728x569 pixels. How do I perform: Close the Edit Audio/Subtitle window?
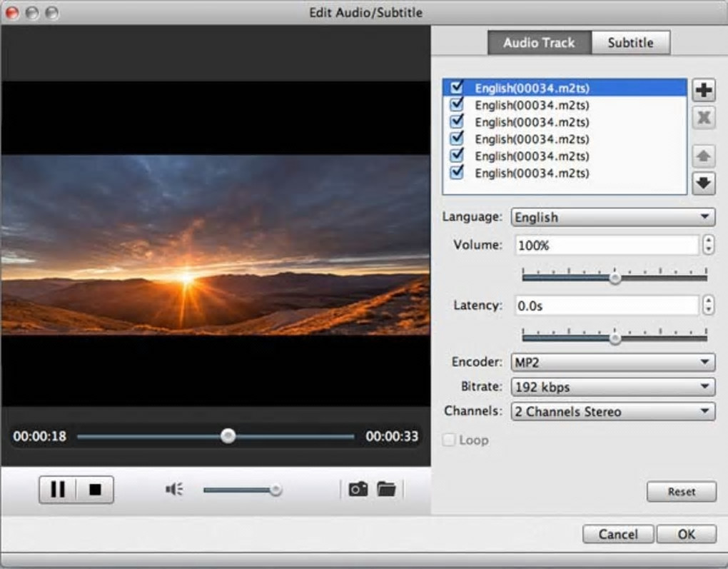click(12, 13)
